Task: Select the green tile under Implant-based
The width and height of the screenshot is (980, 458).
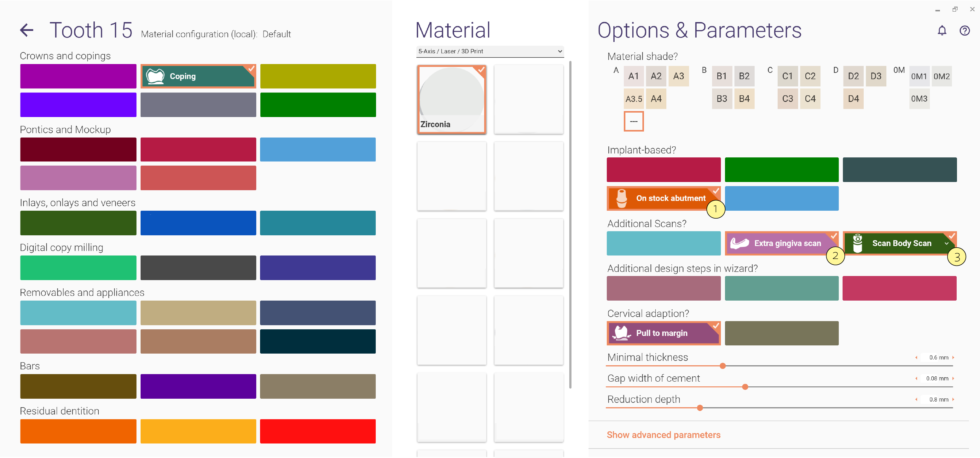Action: (x=781, y=169)
